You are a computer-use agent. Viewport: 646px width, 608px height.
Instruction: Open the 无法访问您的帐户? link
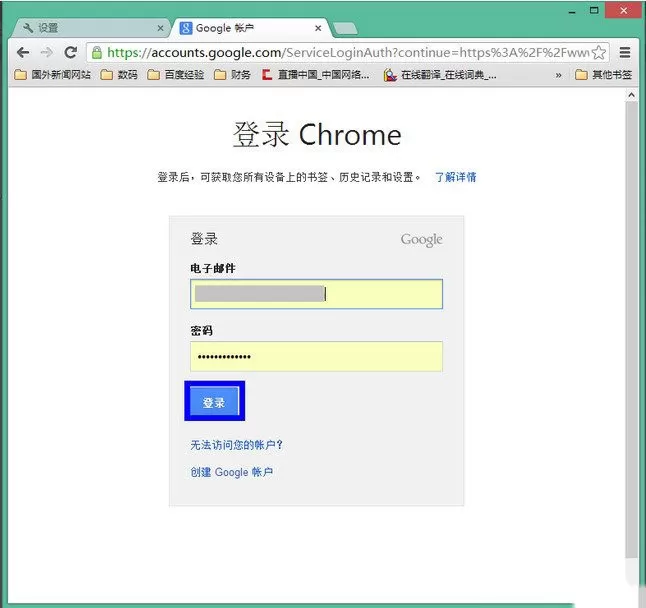click(236, 445)
